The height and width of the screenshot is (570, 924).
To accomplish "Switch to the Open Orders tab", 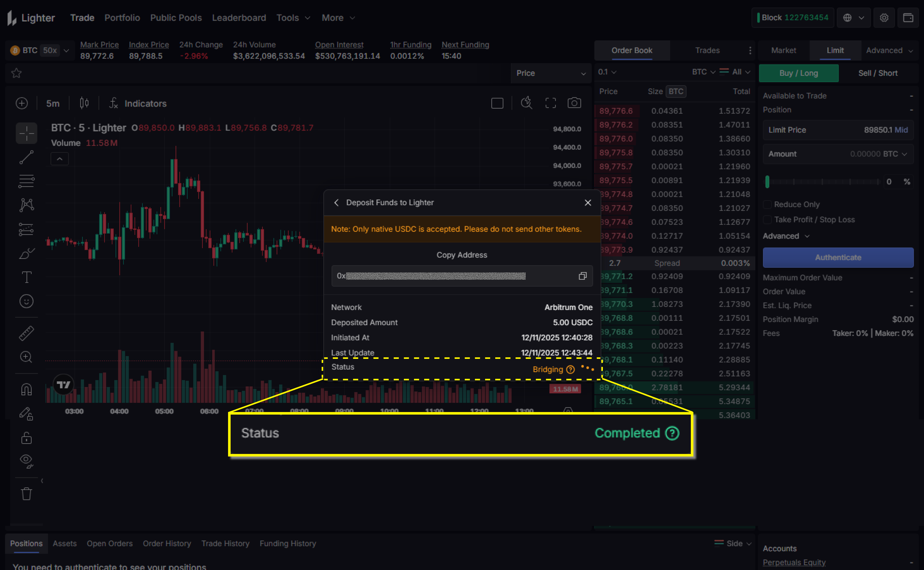I will coord(110,543).
